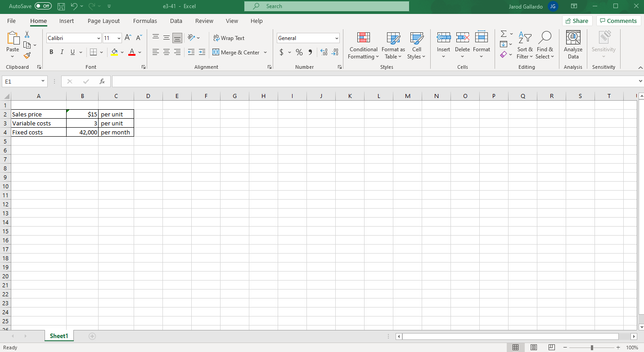Apply Comma Style format
This screenshot has height=352, width=644.
coord(310,53)
